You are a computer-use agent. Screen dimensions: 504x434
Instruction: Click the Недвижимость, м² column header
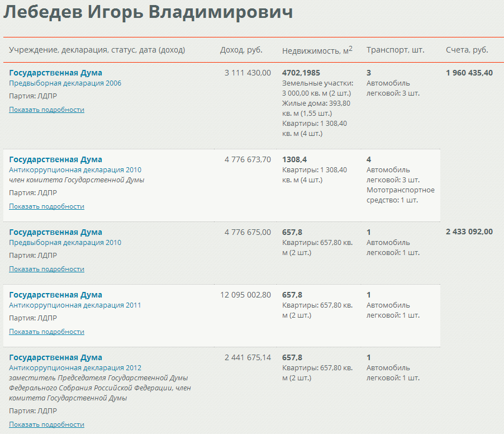click(317, 50)
